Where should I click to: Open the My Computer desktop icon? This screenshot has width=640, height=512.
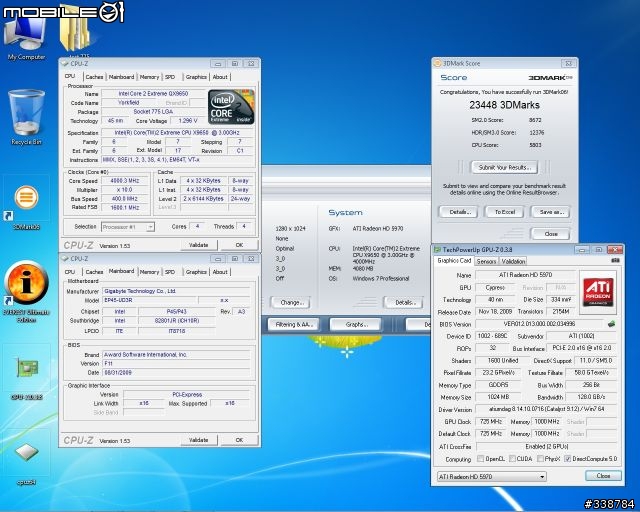click(x=25, y=37)
